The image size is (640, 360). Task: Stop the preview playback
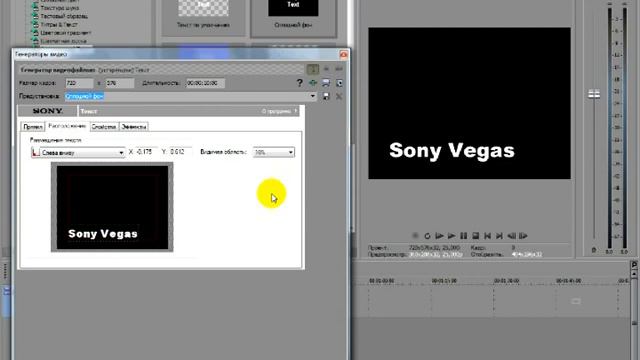476,236
